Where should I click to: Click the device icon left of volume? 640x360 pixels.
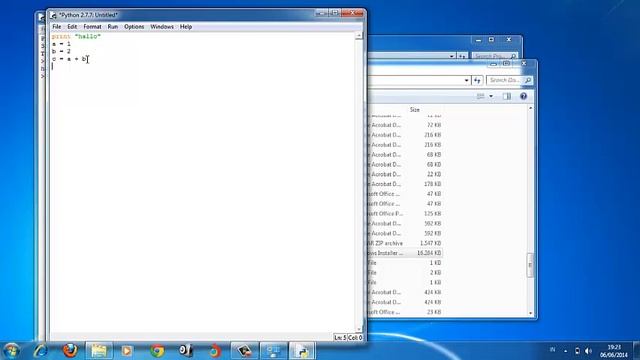pos(577,351)
